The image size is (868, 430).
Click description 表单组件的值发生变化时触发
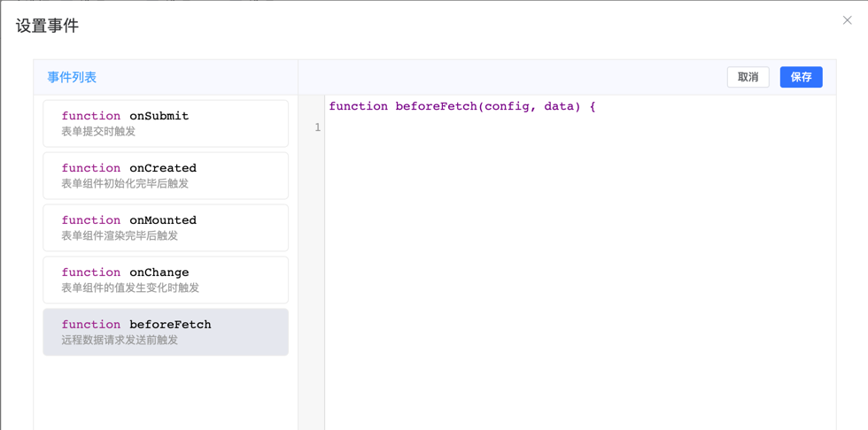click(x=130, y=288)
